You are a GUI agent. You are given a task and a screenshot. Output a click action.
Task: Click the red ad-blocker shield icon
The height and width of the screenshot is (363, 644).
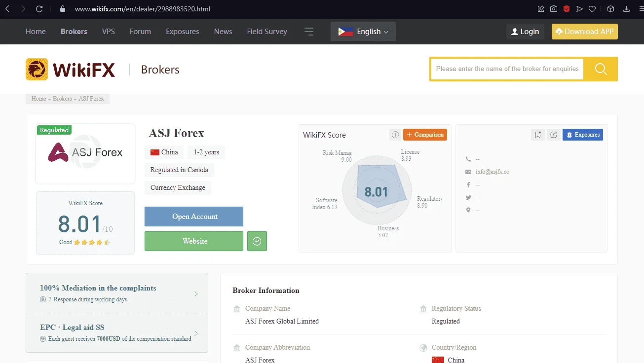click(567, 9)
